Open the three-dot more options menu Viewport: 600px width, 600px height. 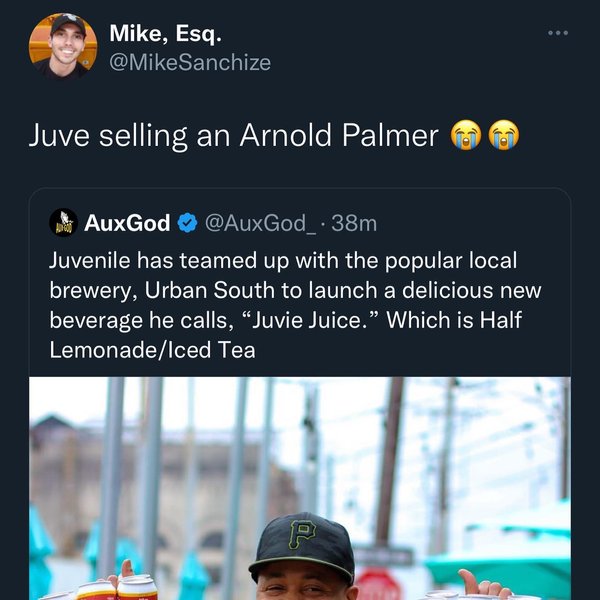coord(558,33)
